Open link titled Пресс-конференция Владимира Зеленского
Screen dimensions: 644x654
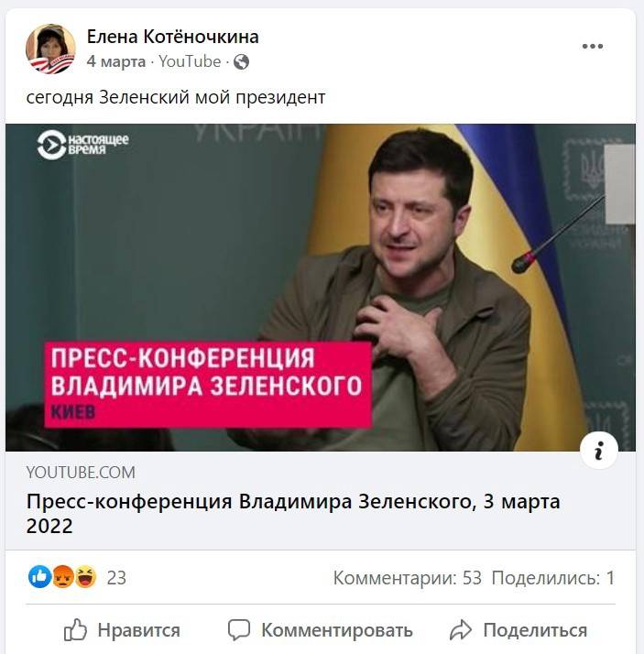coord(293,514)
